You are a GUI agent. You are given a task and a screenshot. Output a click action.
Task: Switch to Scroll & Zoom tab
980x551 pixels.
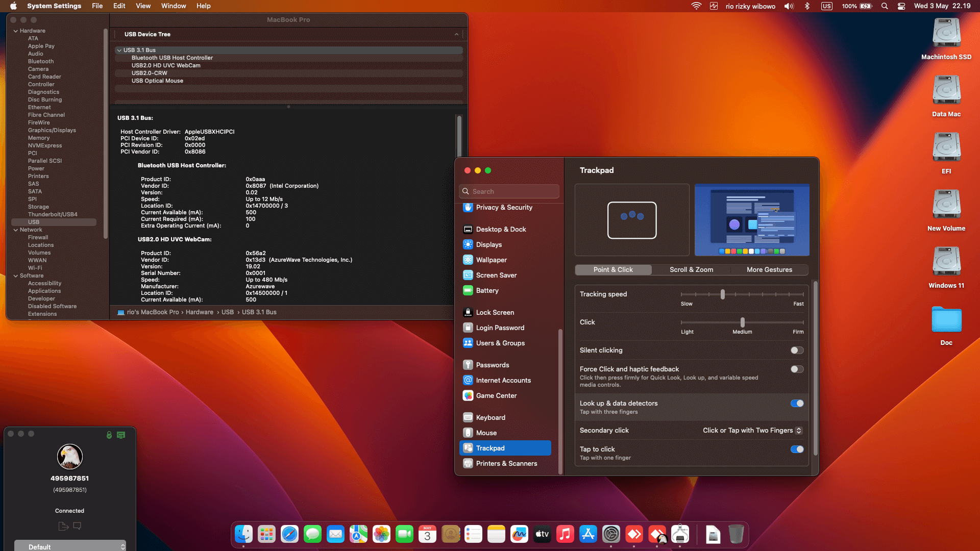691,270
